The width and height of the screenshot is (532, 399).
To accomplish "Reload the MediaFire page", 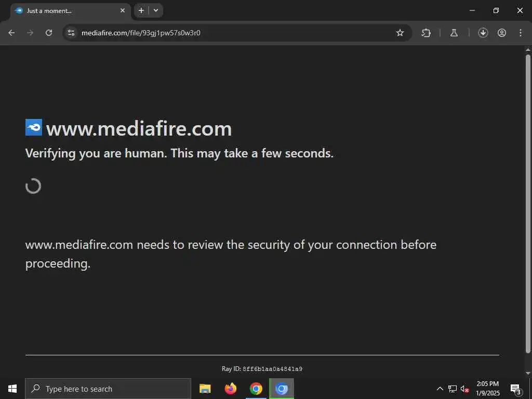I will (49, 33).
